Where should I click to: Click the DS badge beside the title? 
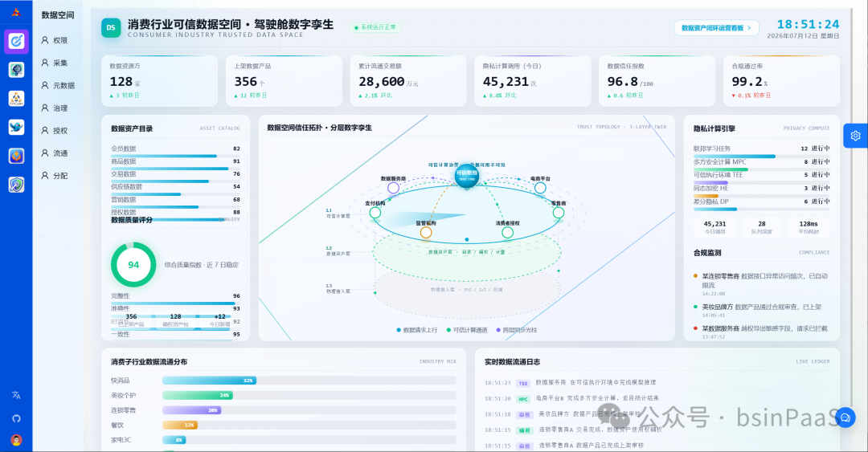click(111, 27)
